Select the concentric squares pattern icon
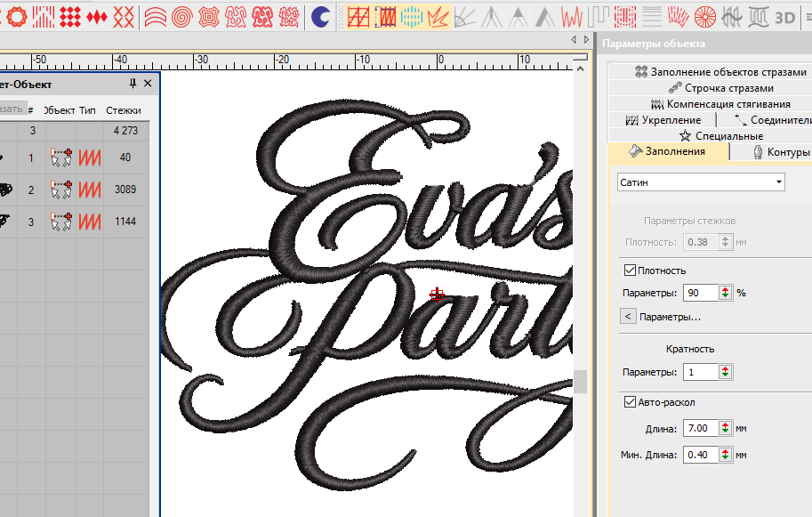The image size is (812, 517). [209, 16]
